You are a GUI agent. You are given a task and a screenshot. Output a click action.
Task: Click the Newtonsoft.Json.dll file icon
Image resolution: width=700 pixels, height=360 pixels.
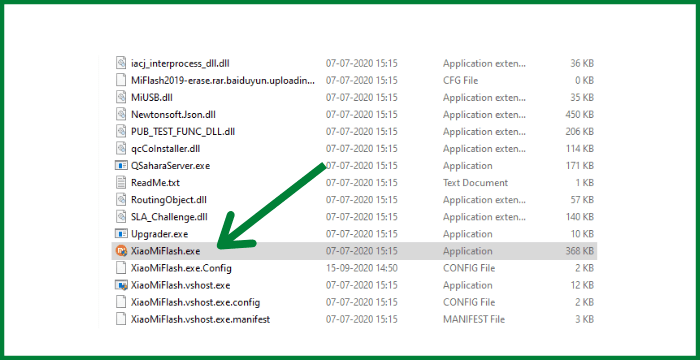[121, 115]
